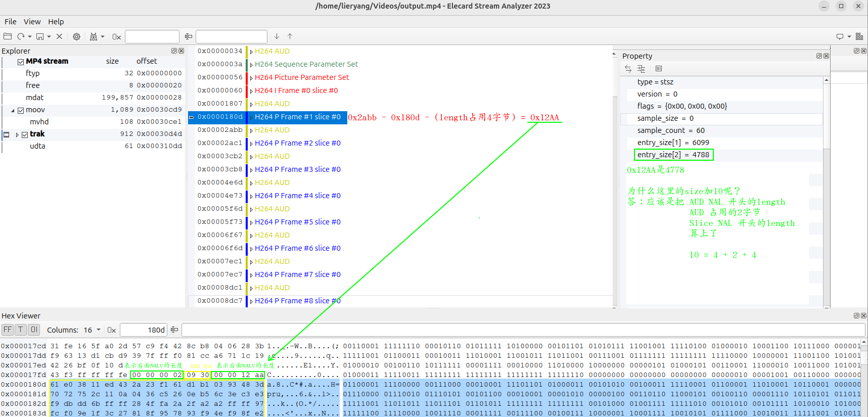Open the View menu

point(32,22)
